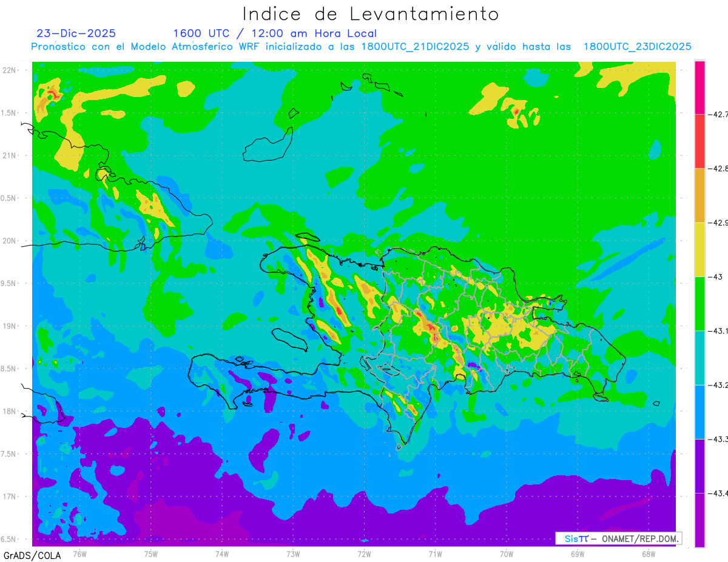Click '1600 UTC / 12:00 am Hora Local'
The height and width of the screenshot is (562, 728).
(274, 34)
